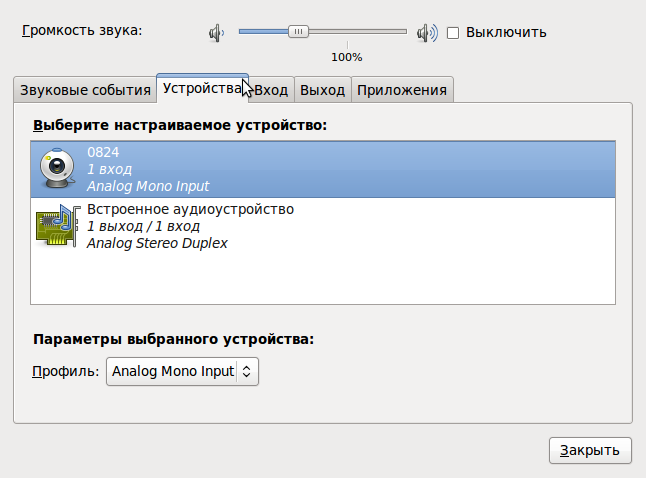Click the sound card icon in list
The height and width of the screenshot is (478, 646).
(57, 226)
